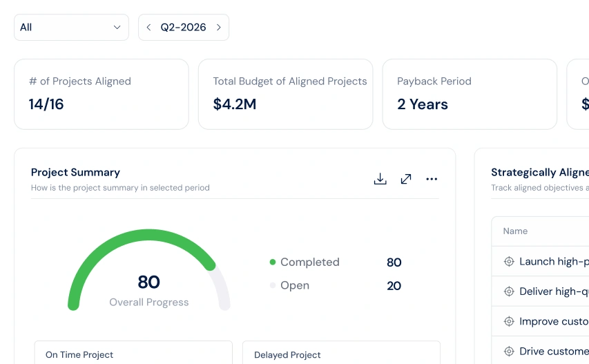Open the Project Summary three-dot menu
This screenshot has width=589, height=364.
432,179
